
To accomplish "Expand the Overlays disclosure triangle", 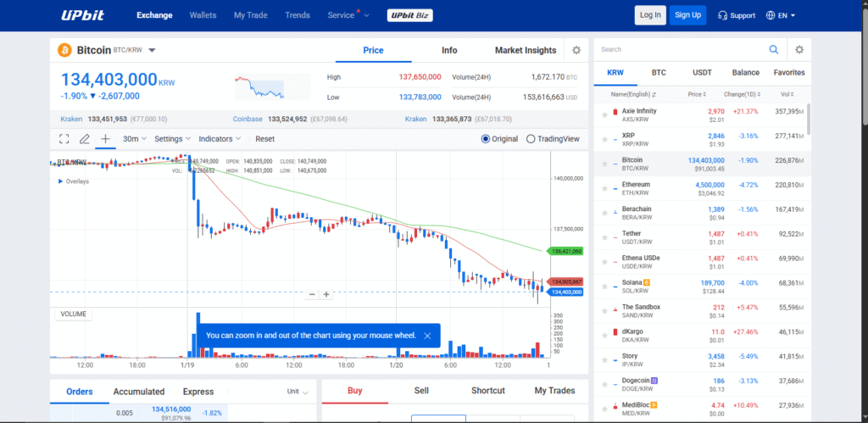I will (59, 181).
